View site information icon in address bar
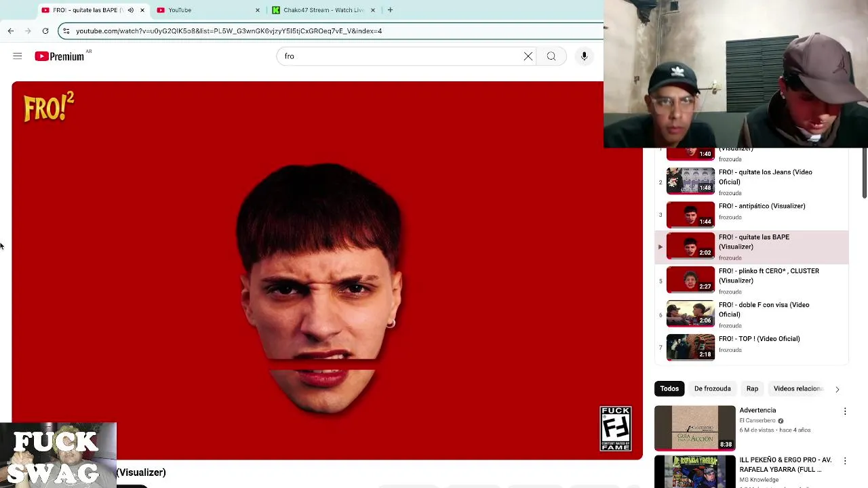 (x=66, y=30)
